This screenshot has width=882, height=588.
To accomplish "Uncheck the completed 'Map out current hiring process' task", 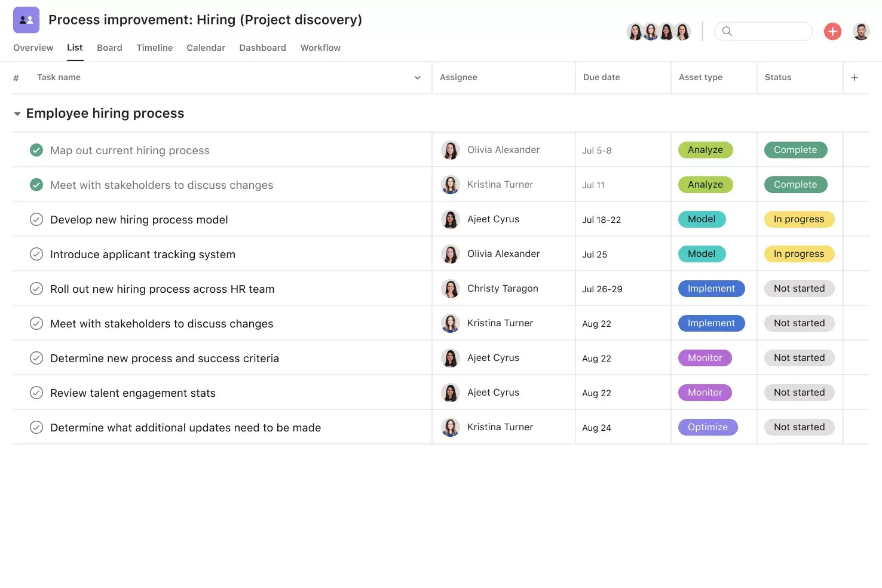I will click(36, 150).
